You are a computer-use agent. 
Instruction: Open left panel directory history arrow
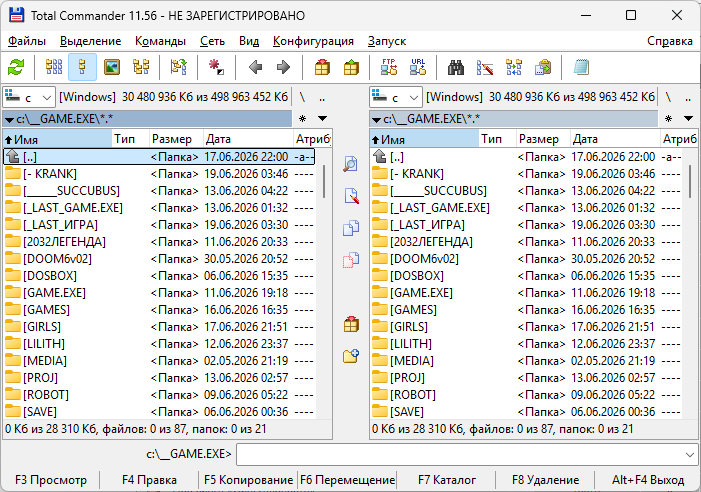322,118
